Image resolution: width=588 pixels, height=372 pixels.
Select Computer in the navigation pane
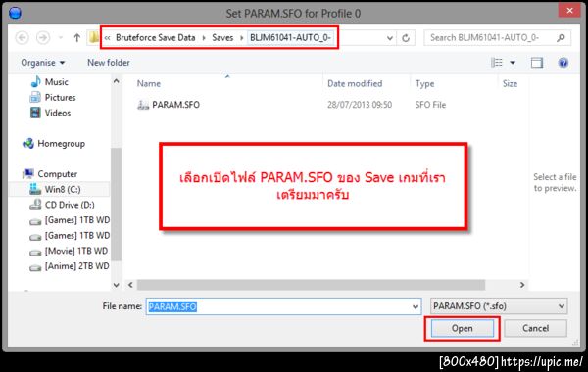tap(58, 174)
